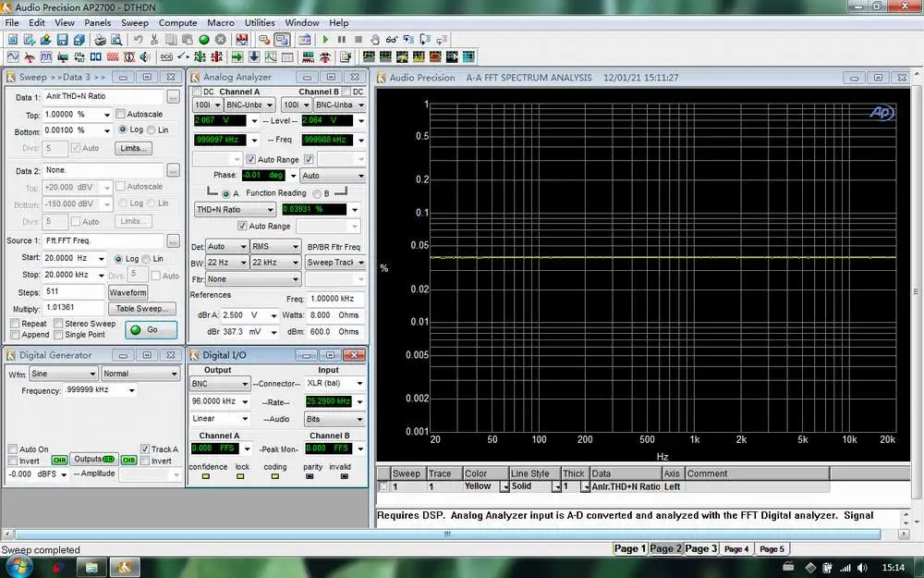Enable the Repeat checkbox in Sweep panel
Screen dimensions: 924x578
coord(15,325)
